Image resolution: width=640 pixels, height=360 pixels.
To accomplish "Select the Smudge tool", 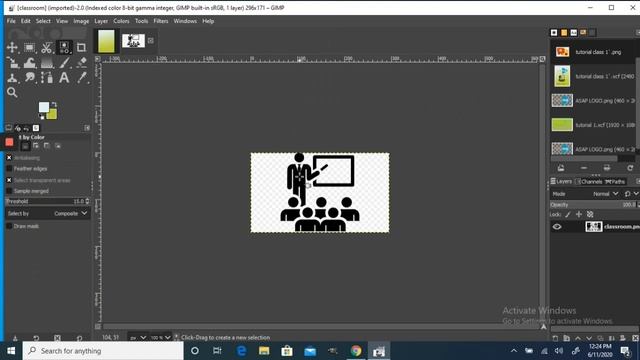I will [x=29, y=78].
